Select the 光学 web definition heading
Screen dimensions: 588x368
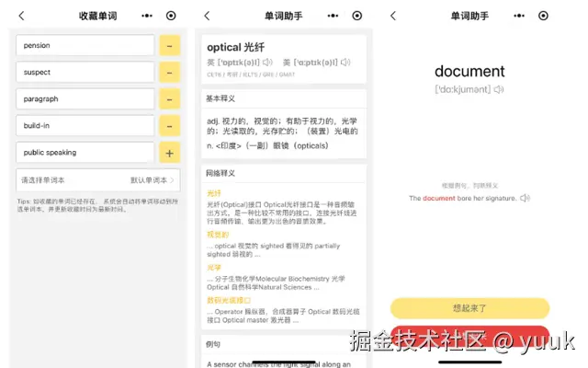(x=214, y=268)
